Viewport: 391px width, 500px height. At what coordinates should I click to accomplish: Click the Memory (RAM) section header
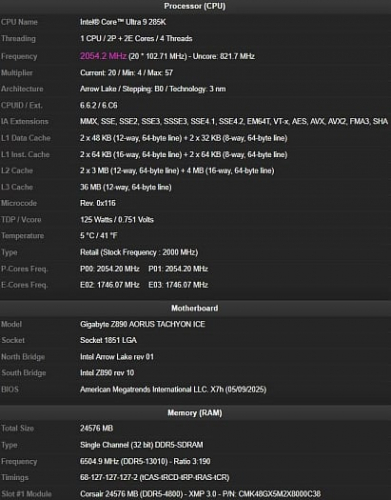click(x=195, y=413)
